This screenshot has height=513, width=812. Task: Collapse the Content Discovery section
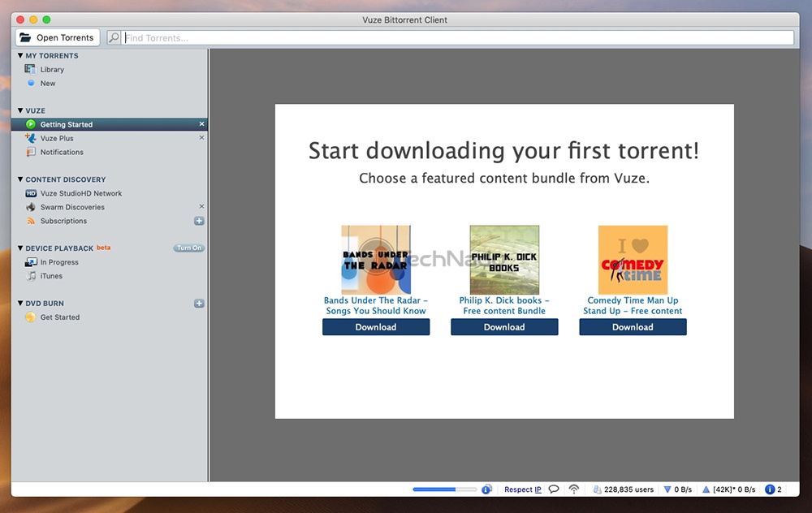click(20, 179)
